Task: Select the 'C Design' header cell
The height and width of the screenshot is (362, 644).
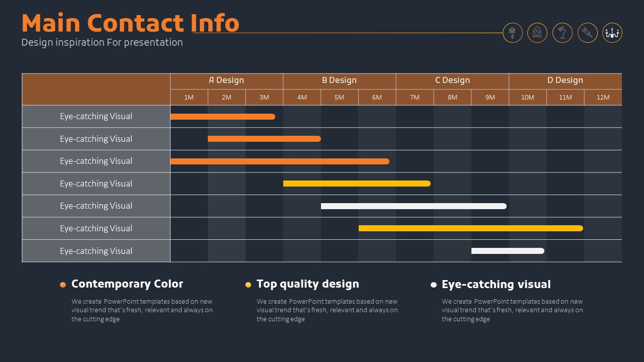Action: 452,81
